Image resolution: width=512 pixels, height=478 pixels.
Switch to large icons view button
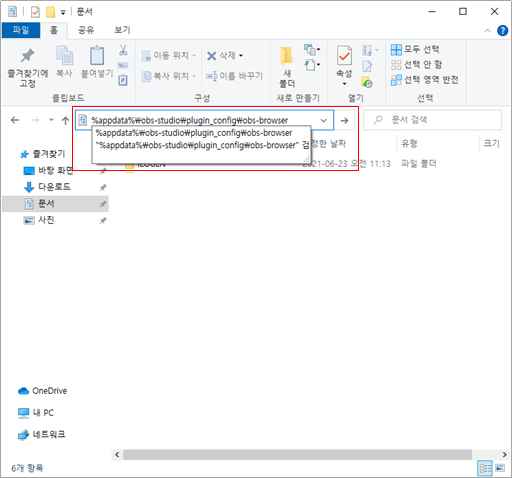coord(500,468)
